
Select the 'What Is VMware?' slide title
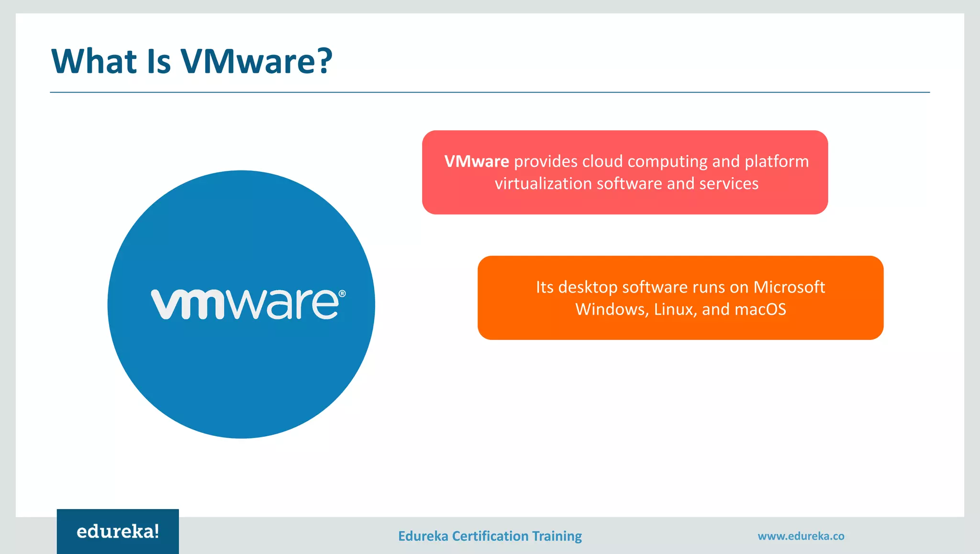point(191,61)
